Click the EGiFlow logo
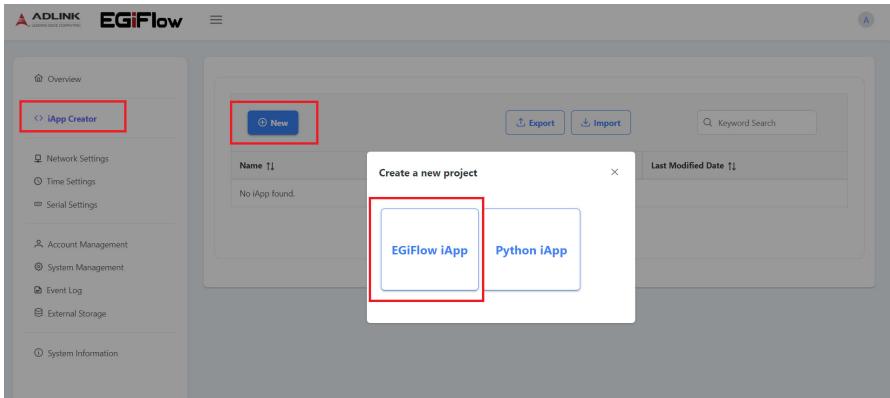Viewport: 890px width, 398px height. click(x=141, y=20)
